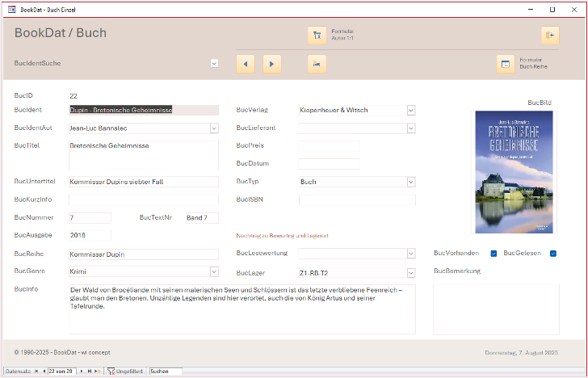
Task: Open the Autor 1:1 form button
Action: click(317, 36)
